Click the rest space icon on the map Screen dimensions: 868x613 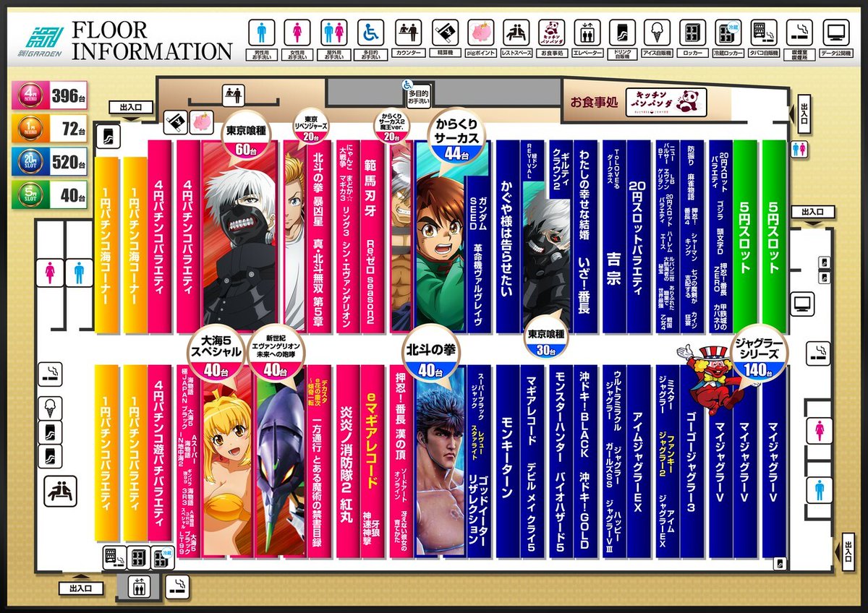click(60, 492)
